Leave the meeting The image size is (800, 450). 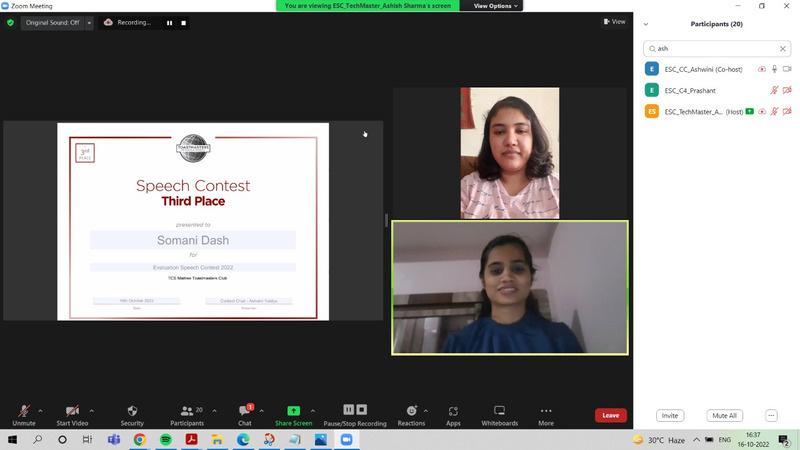611,415
